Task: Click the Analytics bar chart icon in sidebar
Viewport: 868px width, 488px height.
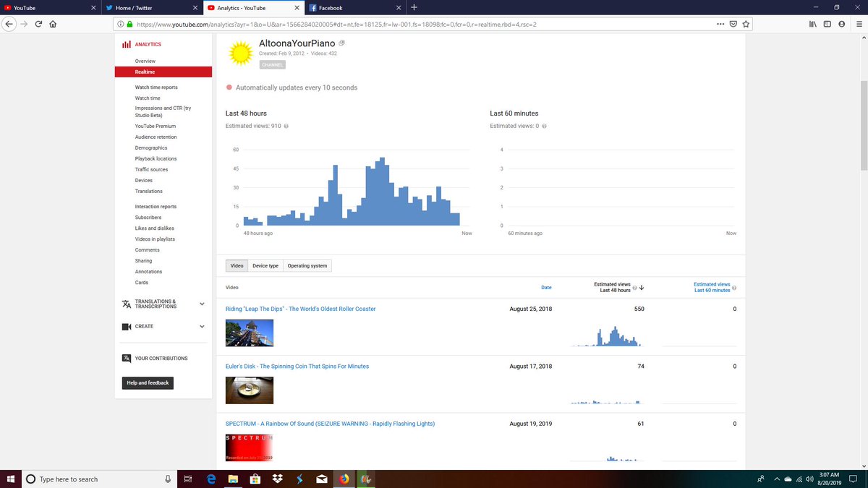Action: pos(127,45)
